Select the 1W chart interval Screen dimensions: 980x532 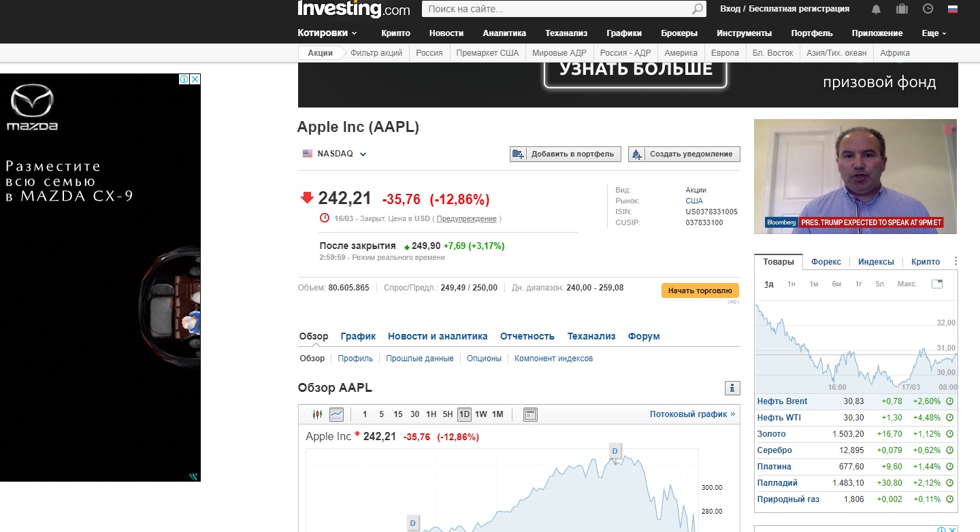481,414
